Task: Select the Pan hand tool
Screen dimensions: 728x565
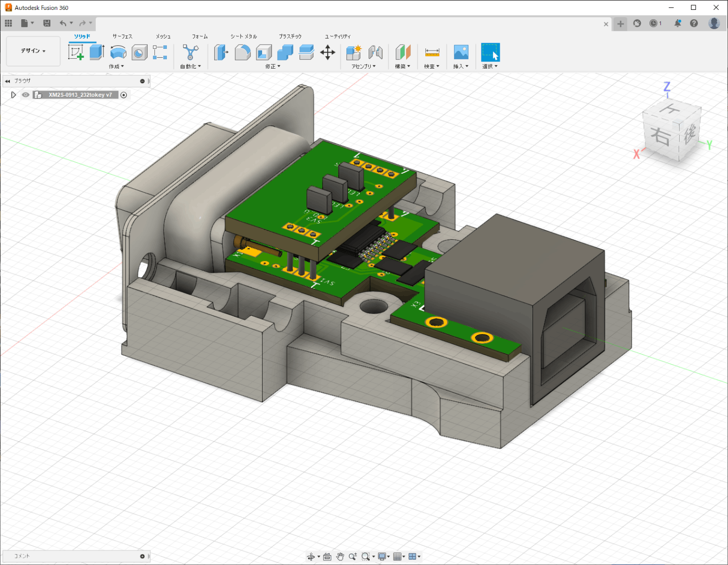Action: [x=340, y=557]
